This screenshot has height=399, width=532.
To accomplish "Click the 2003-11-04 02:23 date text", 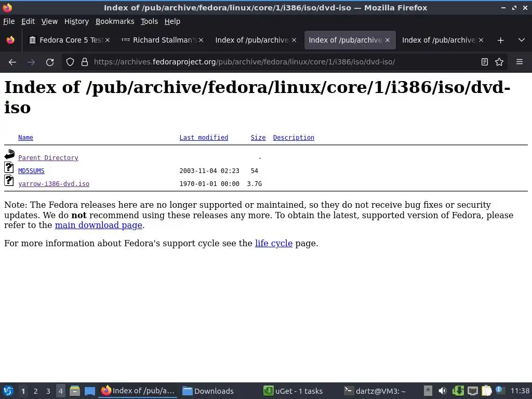I will [209, 170].
